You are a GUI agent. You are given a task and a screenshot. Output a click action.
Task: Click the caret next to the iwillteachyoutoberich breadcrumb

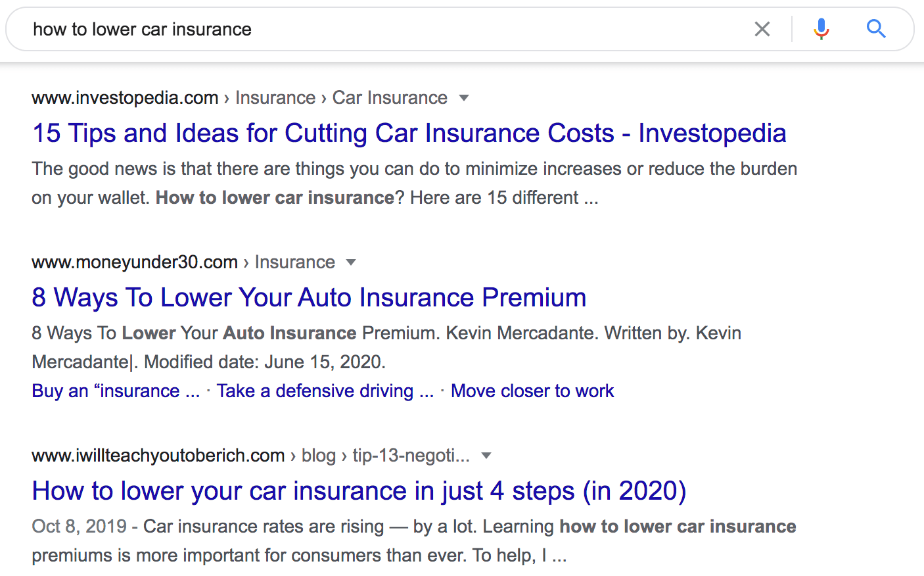tap(486, 455)
